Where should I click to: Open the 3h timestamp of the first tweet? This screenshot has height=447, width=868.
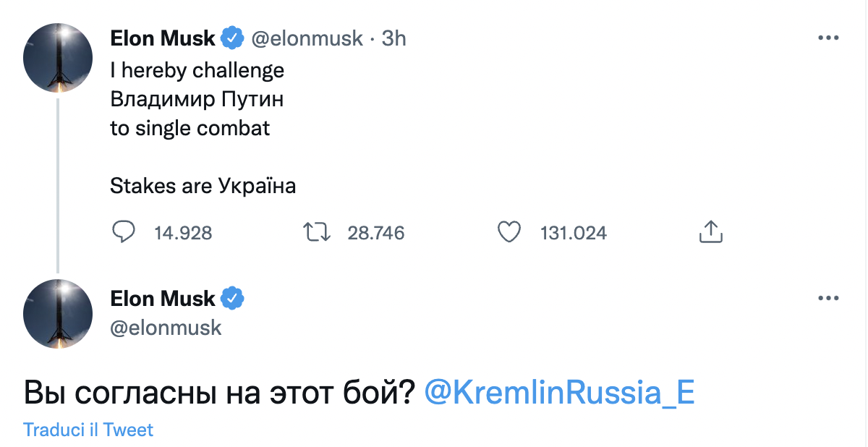tap(393, 38)
